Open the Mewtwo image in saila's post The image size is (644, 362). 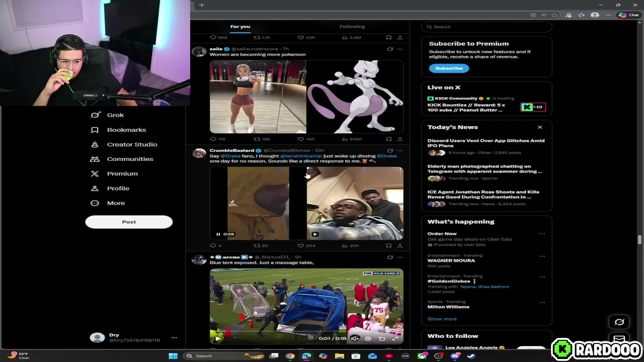pos(355,97)
